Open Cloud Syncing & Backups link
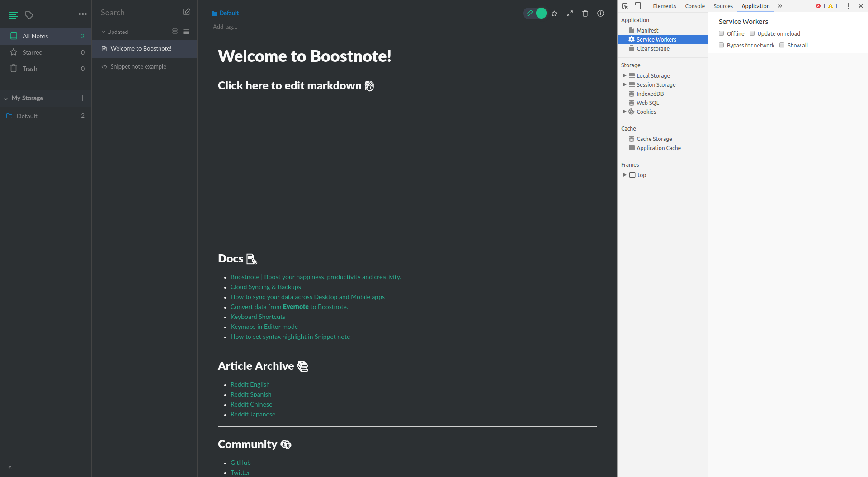Screen dimensions: 868x477 point(265,287)
